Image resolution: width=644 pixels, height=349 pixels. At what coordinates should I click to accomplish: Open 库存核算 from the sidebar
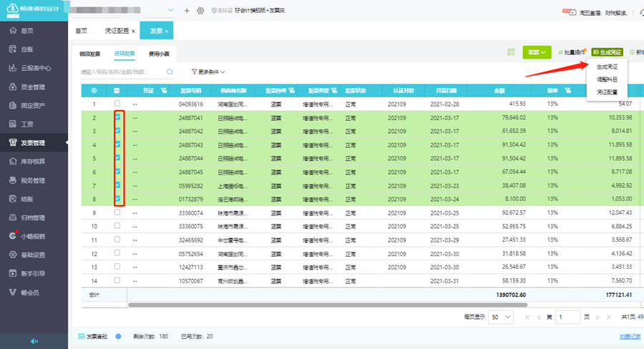(33, 162)
